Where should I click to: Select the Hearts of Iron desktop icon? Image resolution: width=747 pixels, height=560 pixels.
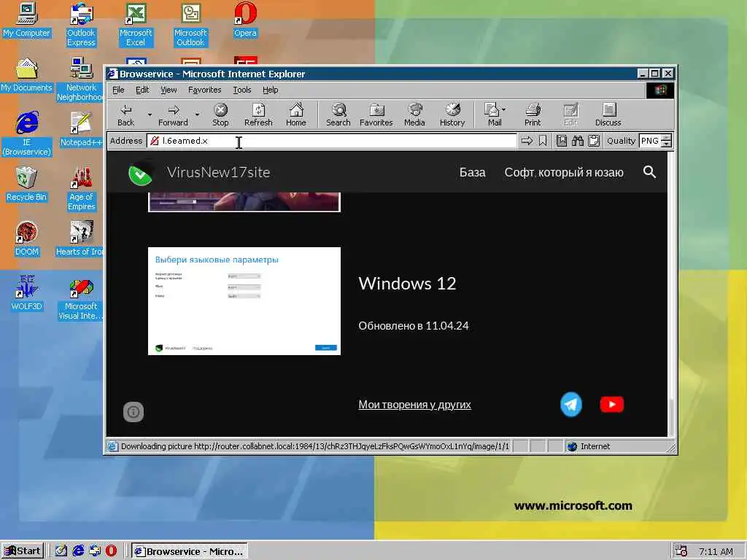tap(80, 238)
